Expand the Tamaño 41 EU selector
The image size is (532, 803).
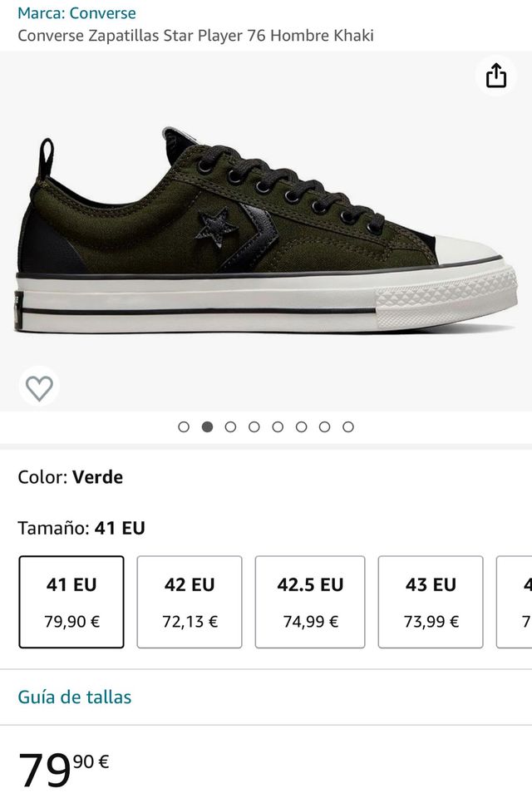(80, 527)
